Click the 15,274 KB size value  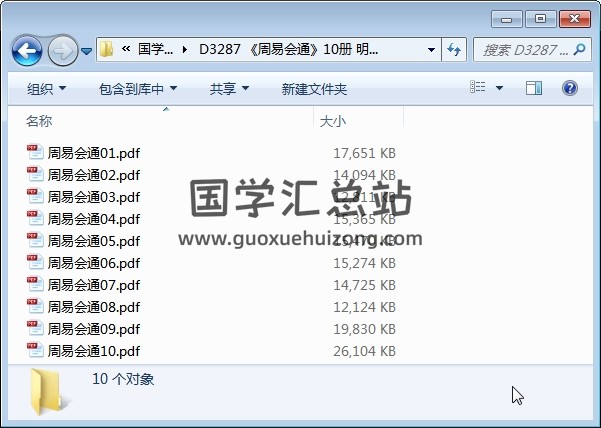pyautogui.click(x=364, y=263)
